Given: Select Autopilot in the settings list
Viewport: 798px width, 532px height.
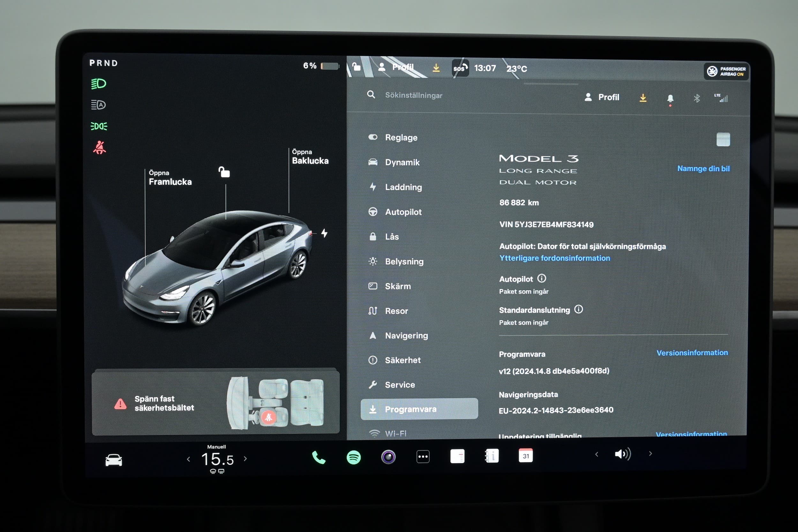Looking at the screenshot, I should [x=395, y=212].
